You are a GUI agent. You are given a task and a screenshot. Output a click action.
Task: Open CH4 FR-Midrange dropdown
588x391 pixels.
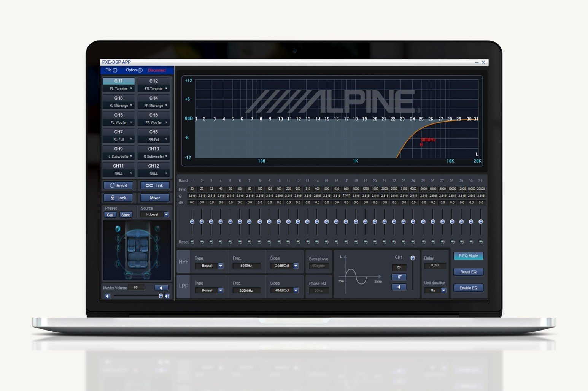point(154,106)
